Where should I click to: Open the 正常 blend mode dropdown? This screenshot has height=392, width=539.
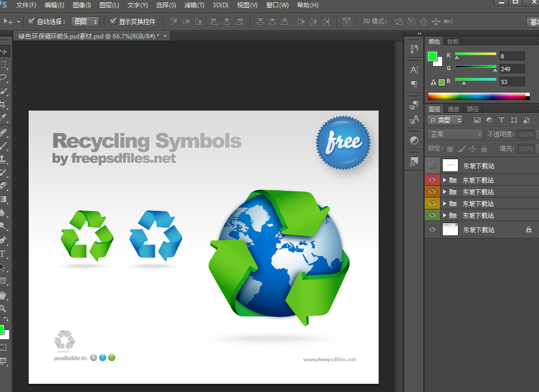455,135
